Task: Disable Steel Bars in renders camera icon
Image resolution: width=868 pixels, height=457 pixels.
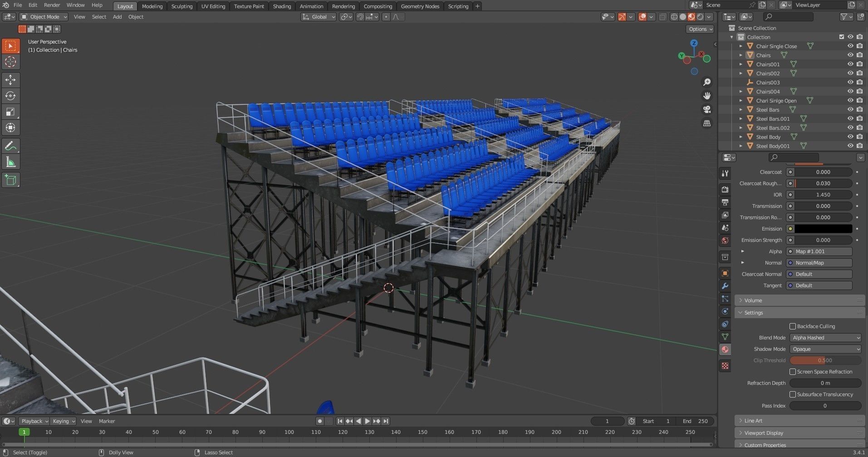Action: (x=859, y=109)
